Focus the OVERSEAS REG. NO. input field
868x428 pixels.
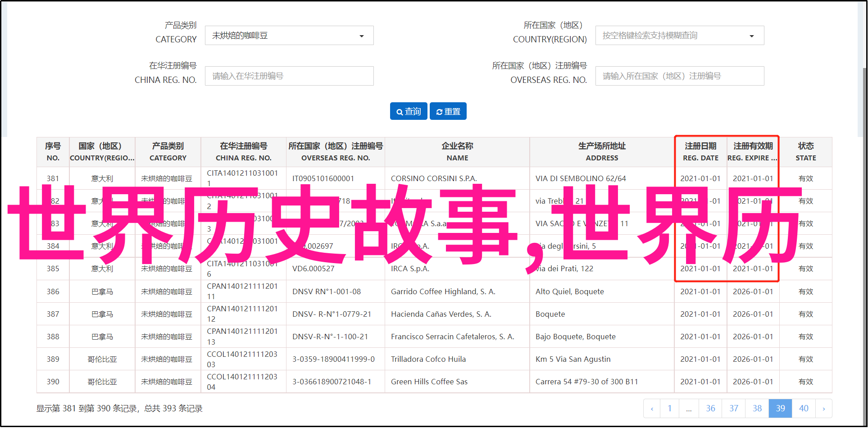click(x=680, y=76)
